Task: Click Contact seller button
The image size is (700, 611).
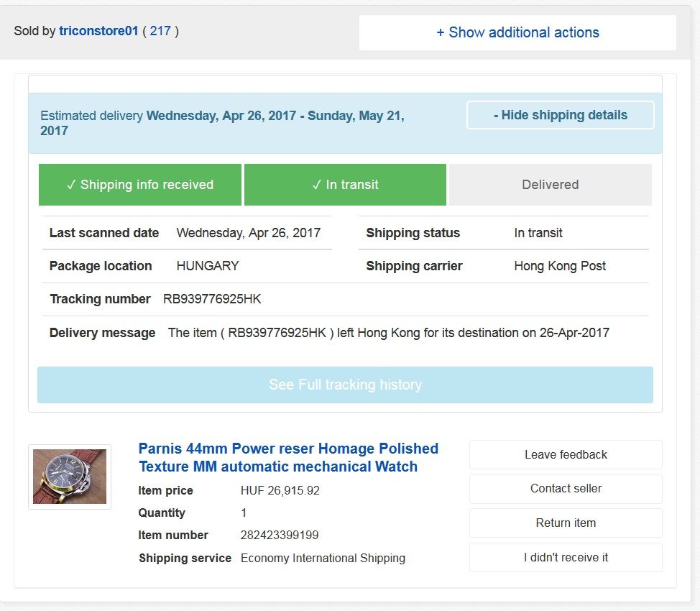Action: (566, 489)
